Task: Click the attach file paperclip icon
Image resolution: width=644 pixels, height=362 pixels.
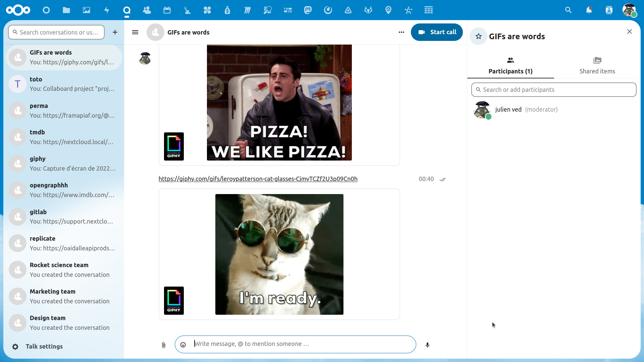Action: click(163, 345)
